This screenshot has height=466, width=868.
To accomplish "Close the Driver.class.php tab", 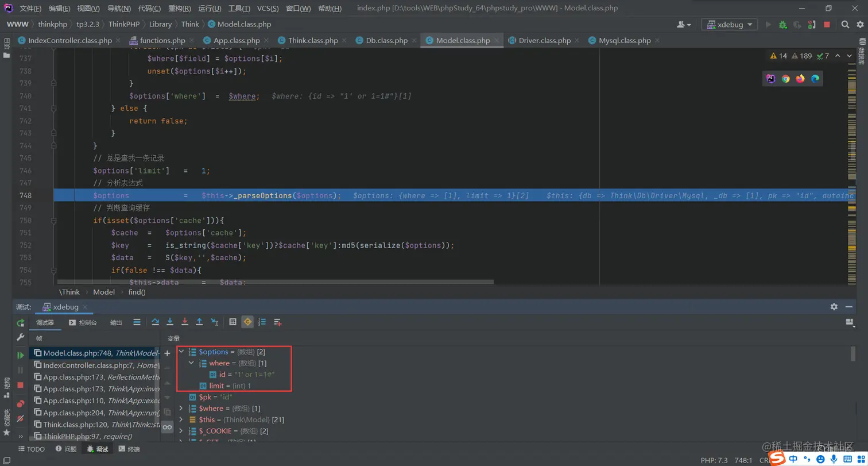I will [577, 41].
